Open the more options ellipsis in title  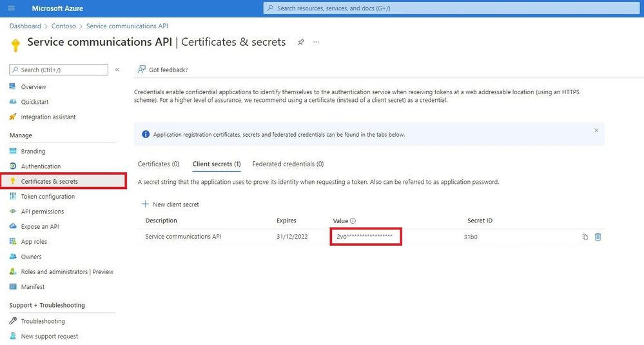316,42
